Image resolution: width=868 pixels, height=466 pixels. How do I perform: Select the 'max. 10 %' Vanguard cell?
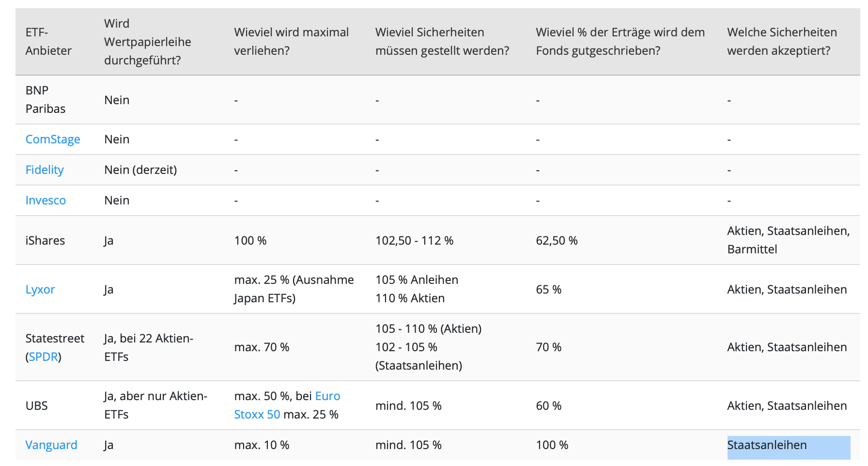click(x=262, y=445)
